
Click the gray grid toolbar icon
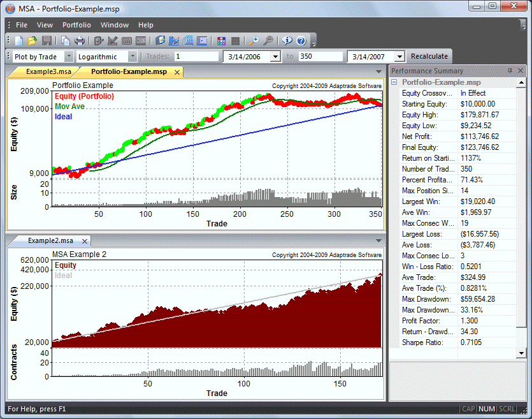pyautogui.click(x=235, y=41)
